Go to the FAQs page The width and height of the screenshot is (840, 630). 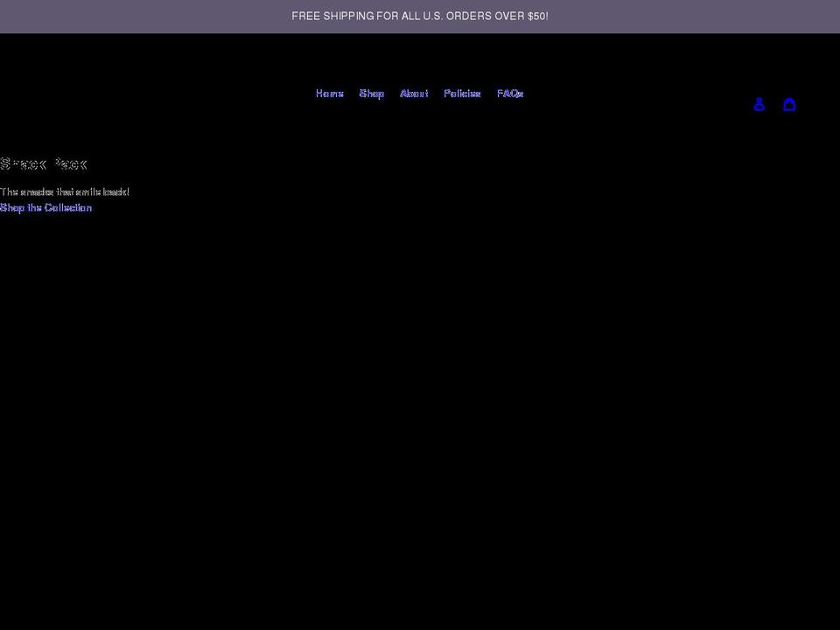click(509, 93)
